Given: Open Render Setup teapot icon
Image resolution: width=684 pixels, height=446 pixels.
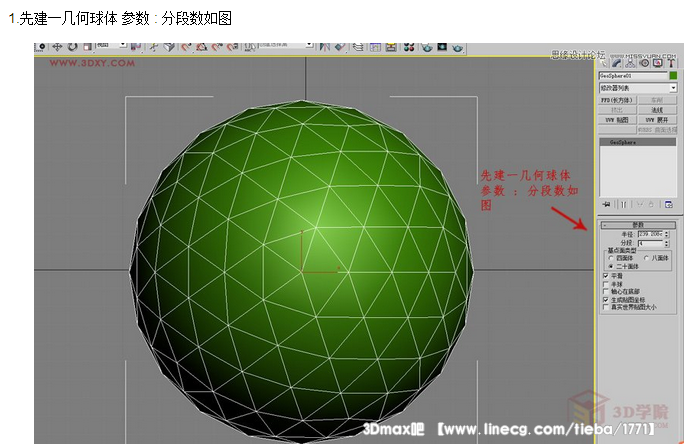Looking at the screenshot, I should [427, 47].
